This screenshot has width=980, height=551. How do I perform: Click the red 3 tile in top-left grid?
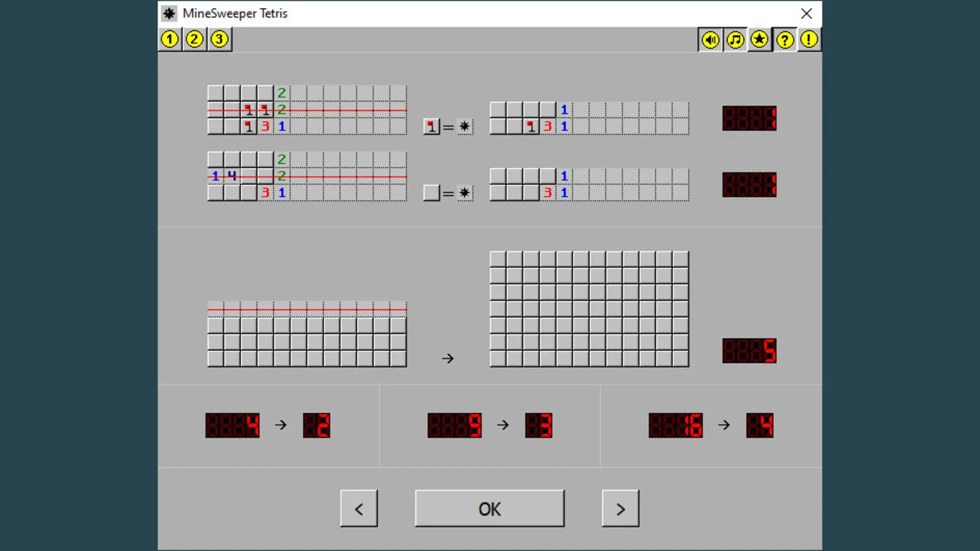(265, 126)
